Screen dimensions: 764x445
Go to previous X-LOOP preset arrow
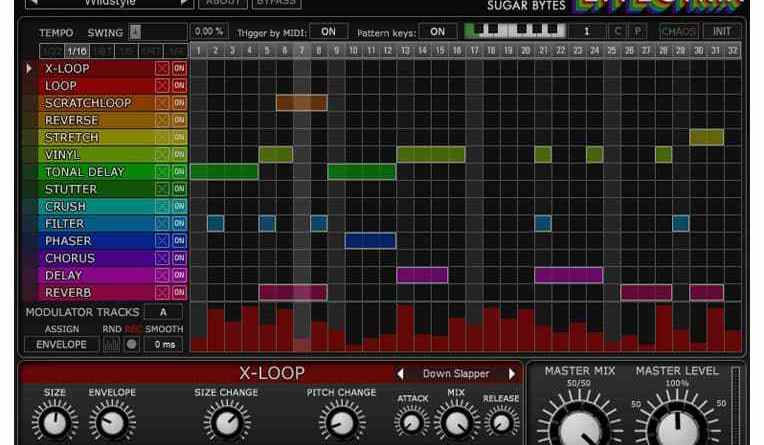click(x=400, y=374)
